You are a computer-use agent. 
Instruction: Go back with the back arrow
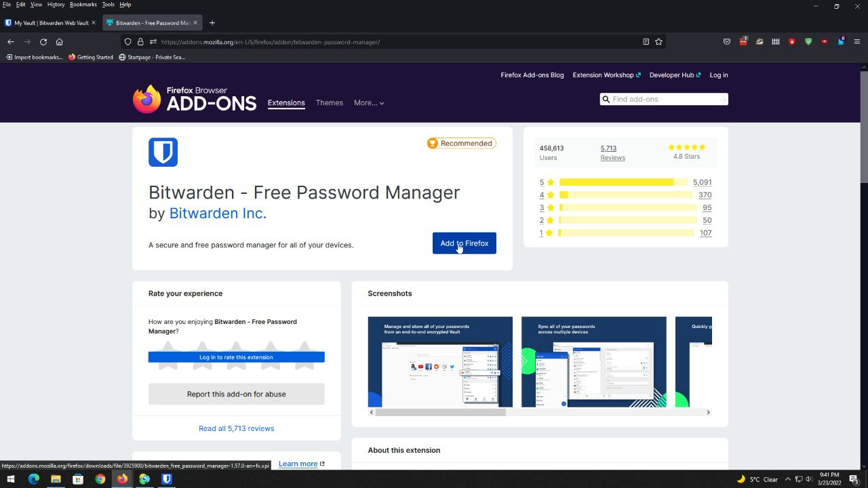11,42
